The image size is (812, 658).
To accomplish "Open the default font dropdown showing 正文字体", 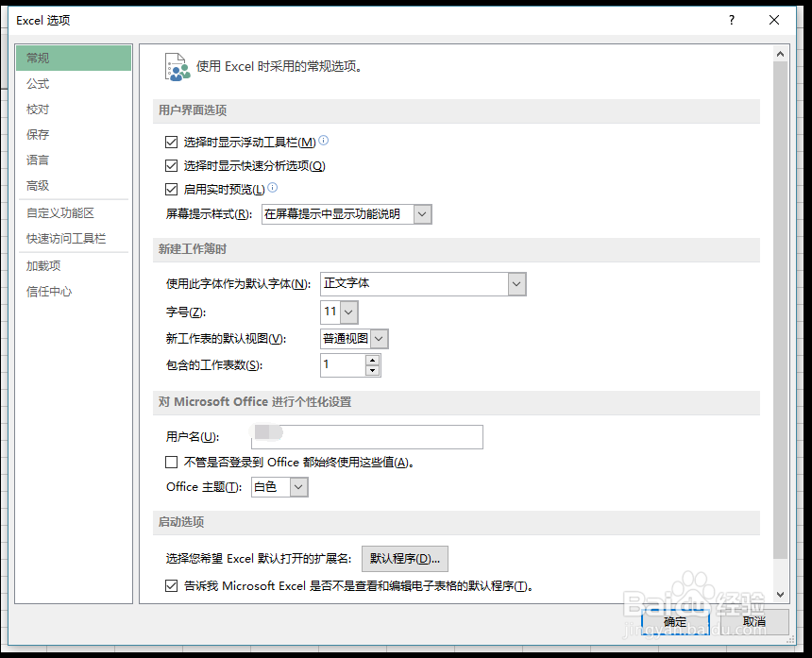I will (x=516, y=283).
